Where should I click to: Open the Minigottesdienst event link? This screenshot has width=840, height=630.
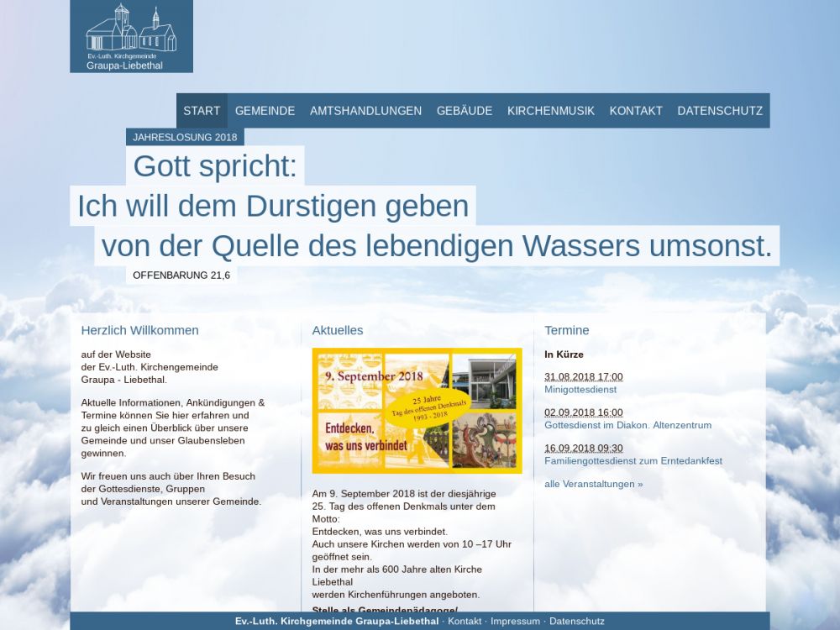click(580, 390)
